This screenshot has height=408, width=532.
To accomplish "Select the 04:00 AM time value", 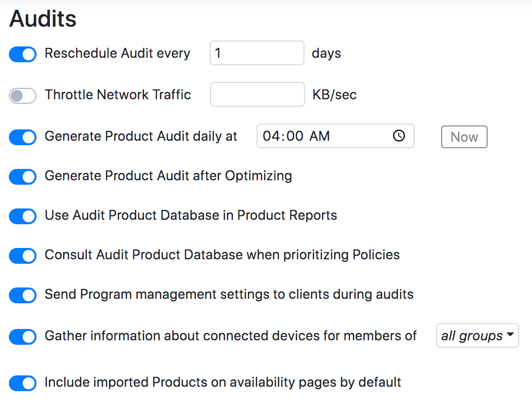I will (296, 135).
